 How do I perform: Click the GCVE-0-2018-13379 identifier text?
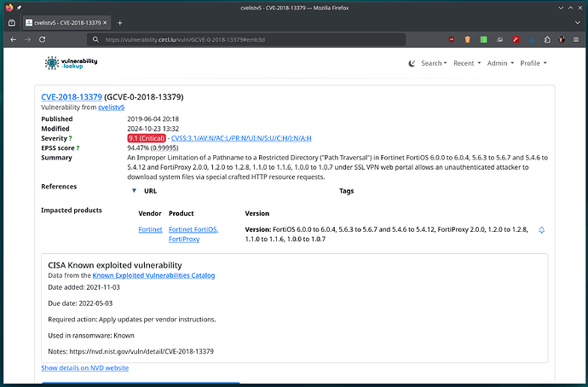pyautogui.click(x=144, y=97)
